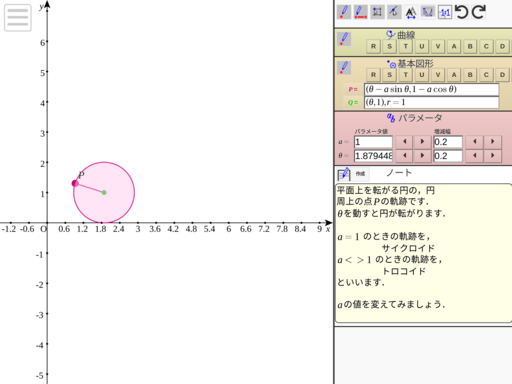Toggle the note edit icon beside ノート
Viewport: 512px width, 384px height.
[x=344, y=174]
